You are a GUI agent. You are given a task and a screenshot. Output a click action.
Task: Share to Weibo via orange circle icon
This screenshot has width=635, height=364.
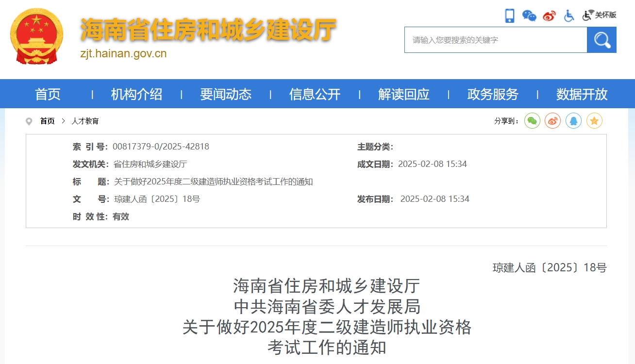pos(552,121)
